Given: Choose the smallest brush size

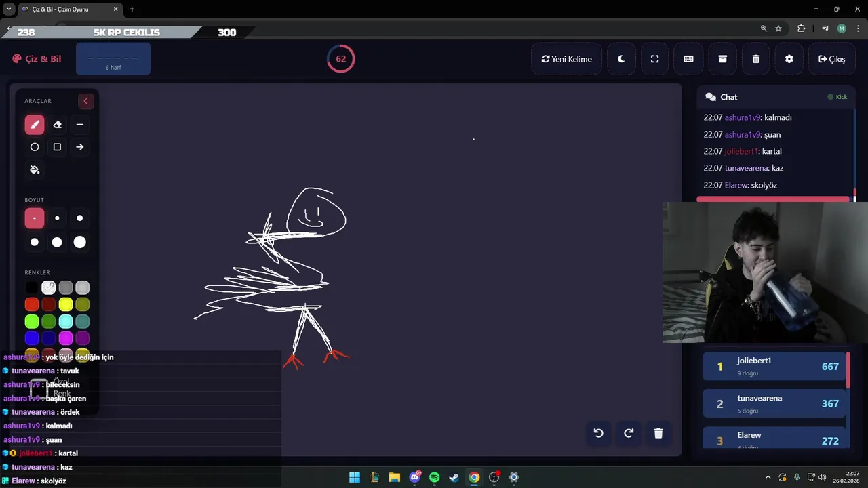Looking at the screenshot, I should pos(35,218).
